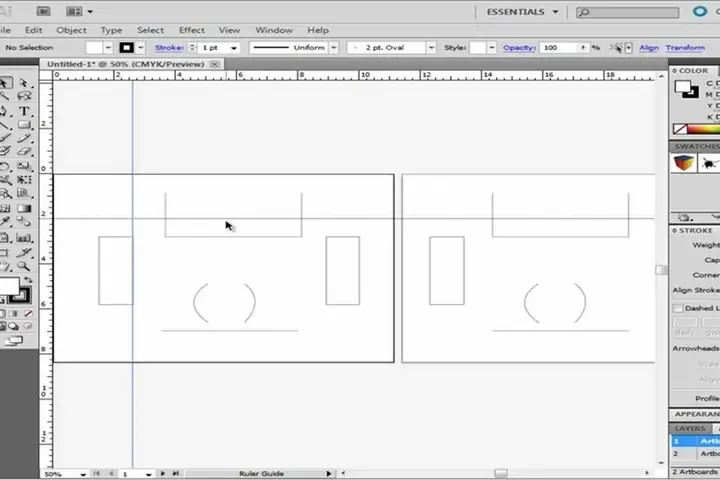Set paint to None in toolbar
The image size is (720, 480).
[28, 313]
